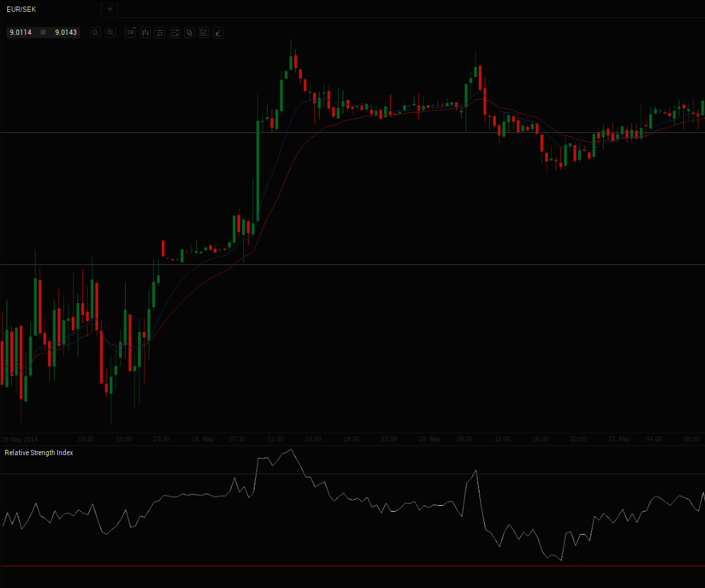Select the drawing pen tool icon
Viewport: 705px width, 588px height.
pyautogui.click(x=218, y=32)
